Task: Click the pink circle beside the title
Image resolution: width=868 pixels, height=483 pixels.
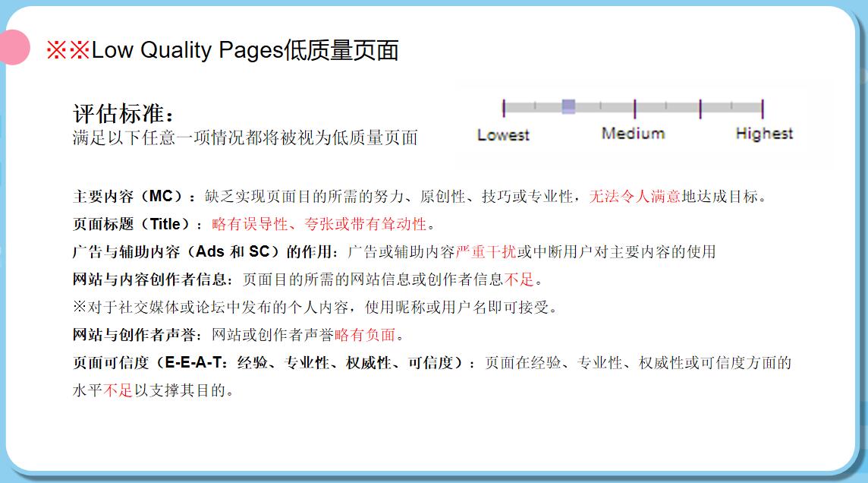Action: (13, 48)
